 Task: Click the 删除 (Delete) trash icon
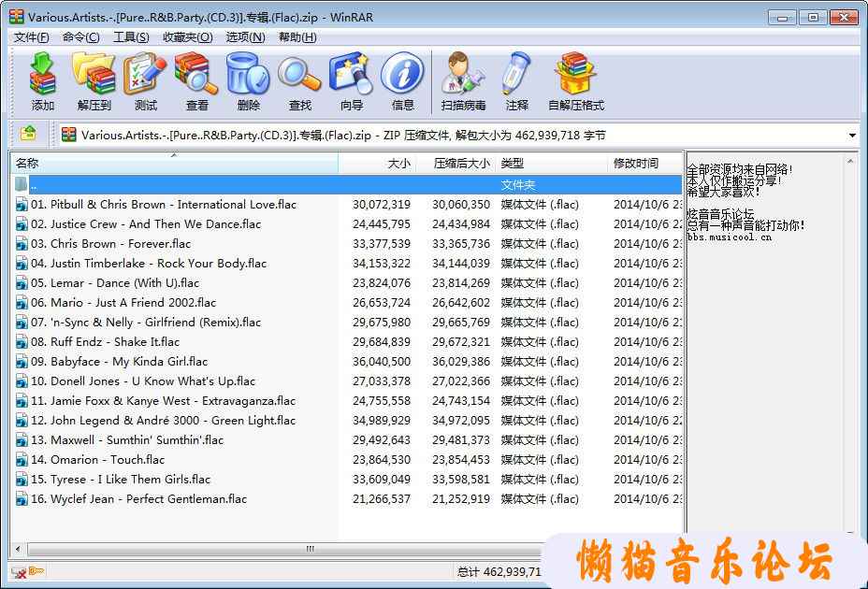pyautogui.click(x=248, y=80)
